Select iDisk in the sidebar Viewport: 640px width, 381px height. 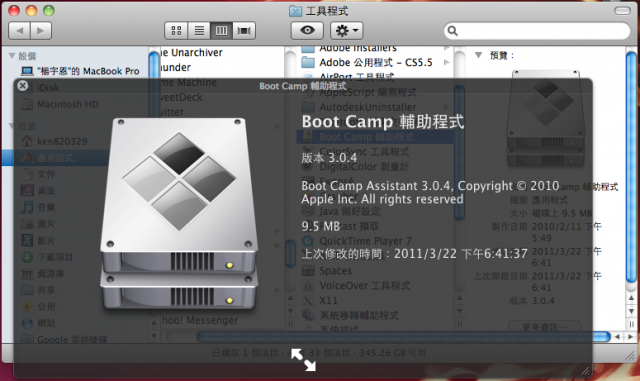(x=40, y=88)
